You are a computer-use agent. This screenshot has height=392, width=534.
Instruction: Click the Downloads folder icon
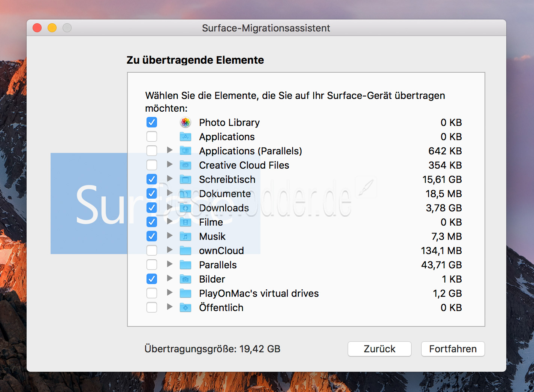[185, 208]
